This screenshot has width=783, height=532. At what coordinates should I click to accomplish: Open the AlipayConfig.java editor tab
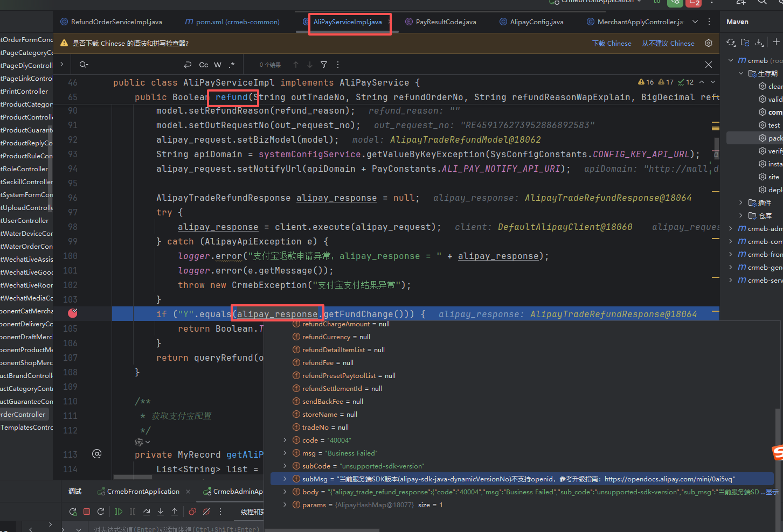point(536,22)
